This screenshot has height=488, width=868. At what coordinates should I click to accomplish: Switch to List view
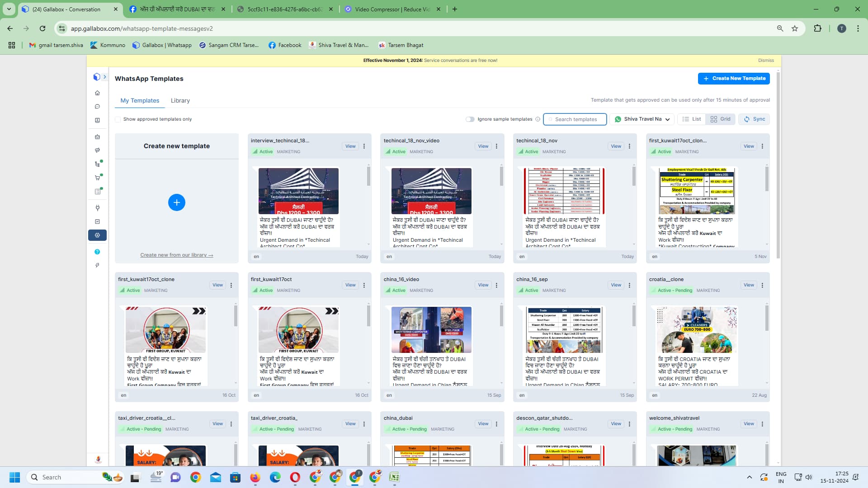[692, 119]
